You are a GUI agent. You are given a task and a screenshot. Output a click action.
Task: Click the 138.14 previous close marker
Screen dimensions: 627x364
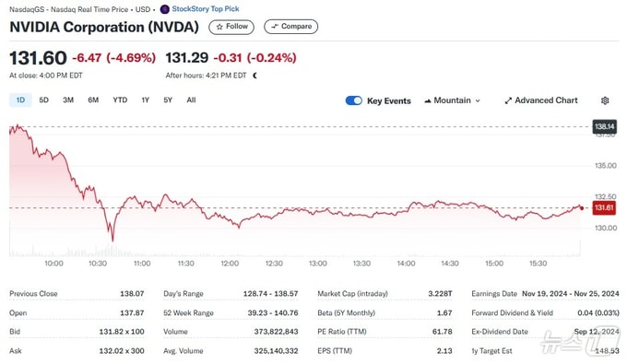point(604,127)
